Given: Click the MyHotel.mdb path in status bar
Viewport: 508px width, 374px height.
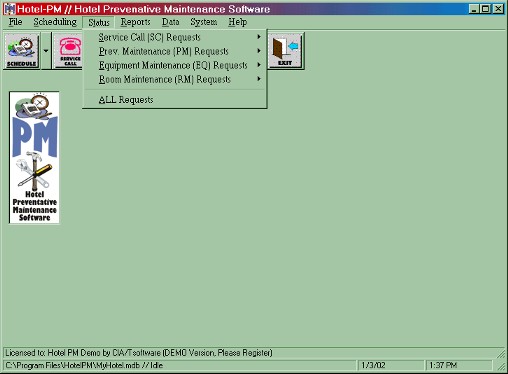Looking at the screenshot, I should point(84,365).
